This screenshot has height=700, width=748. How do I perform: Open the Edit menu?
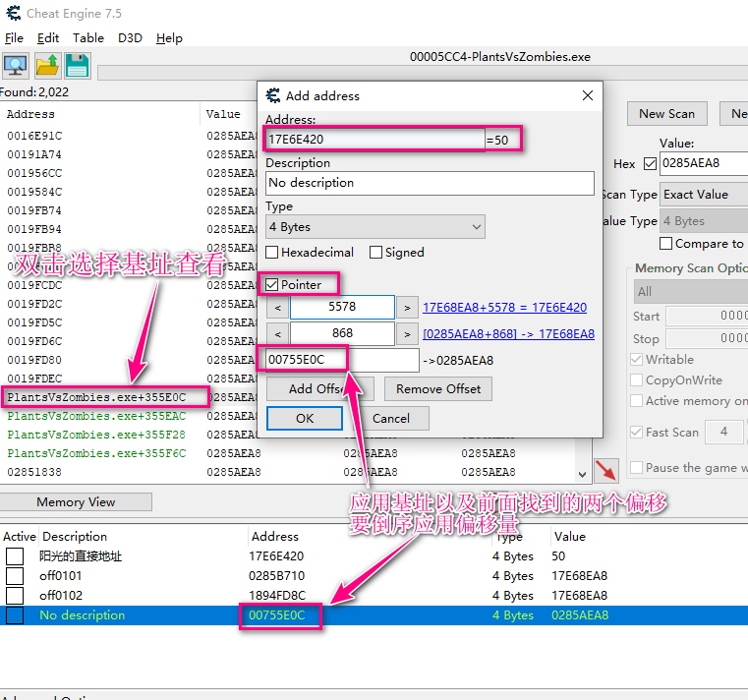pos(48,38)
